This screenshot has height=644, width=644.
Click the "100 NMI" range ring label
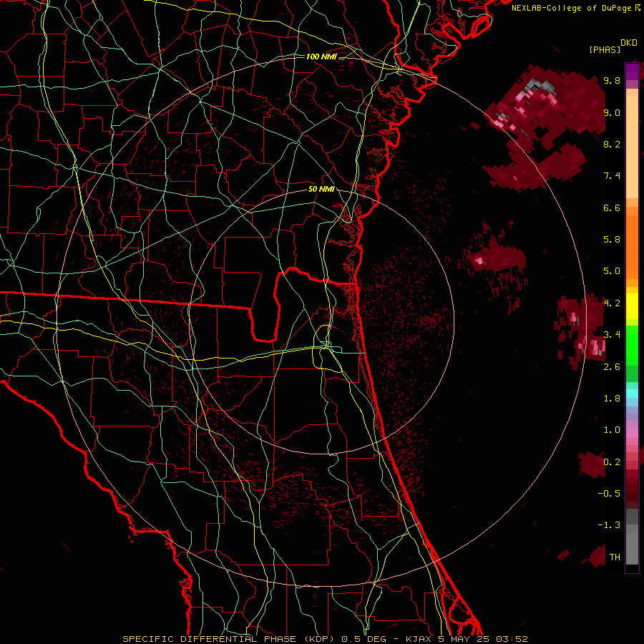pos(321,57)
